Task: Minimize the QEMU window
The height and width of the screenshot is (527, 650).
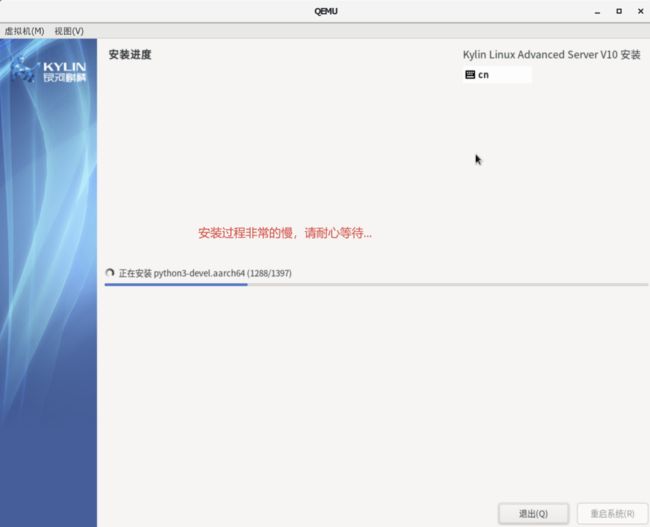Action: 597,12
